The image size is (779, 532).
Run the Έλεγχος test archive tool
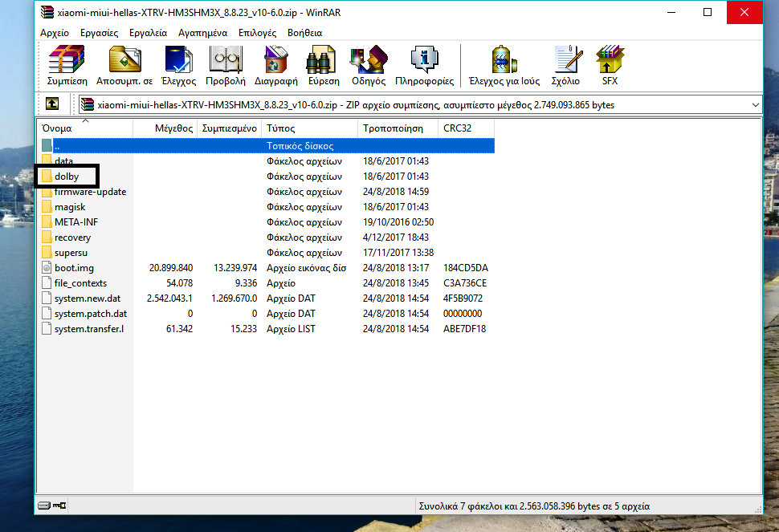pyautogui.click(x=178, y=66)
